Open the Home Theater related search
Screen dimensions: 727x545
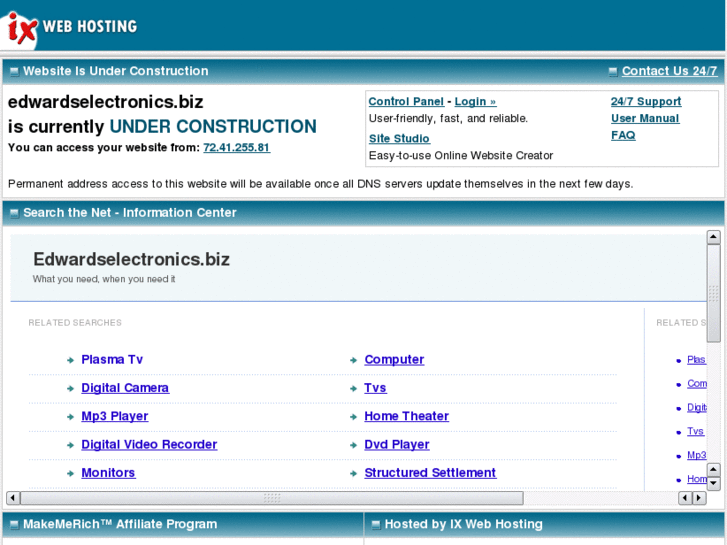click(x=407, y=417)
